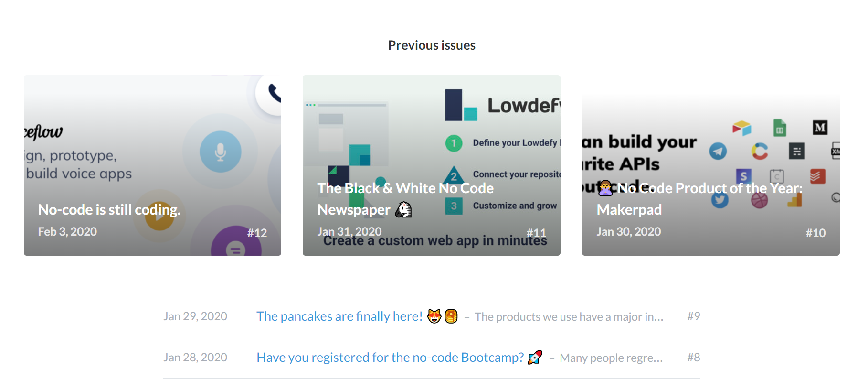Image resolution: width=868 pixels, height=380 pixels.
Task: Click the zebra emoji beside the Newspaper title
Action: click(x=403, y=209)
